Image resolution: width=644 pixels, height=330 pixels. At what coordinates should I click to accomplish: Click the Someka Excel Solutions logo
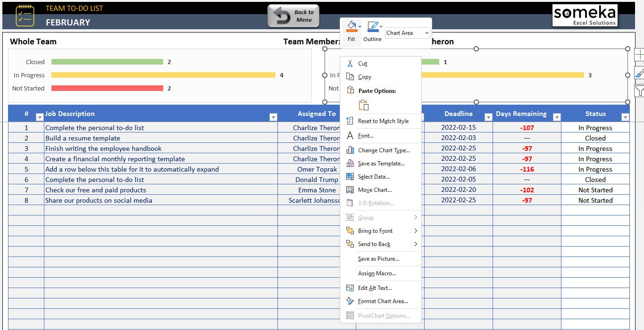[585, 15]
